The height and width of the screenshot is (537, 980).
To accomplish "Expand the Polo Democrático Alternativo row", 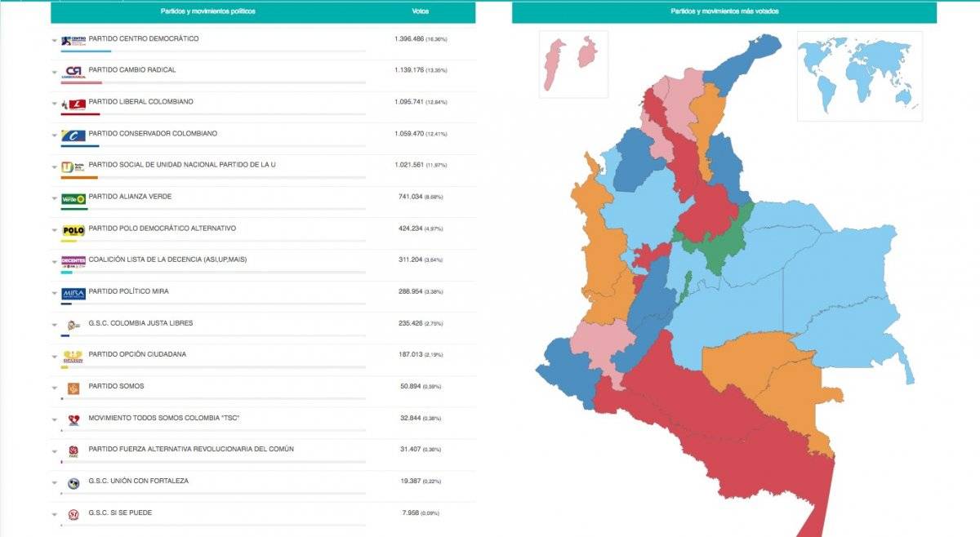I will click(x=55, y=230).
